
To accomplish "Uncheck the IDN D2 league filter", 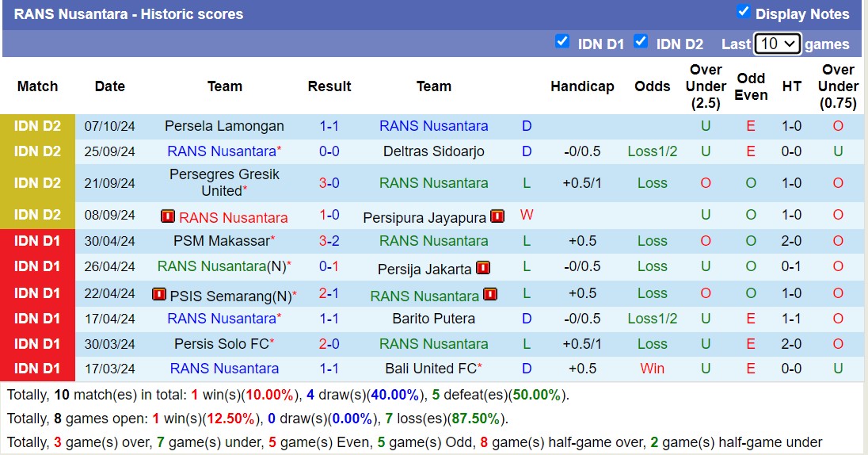I will [641, 42].
